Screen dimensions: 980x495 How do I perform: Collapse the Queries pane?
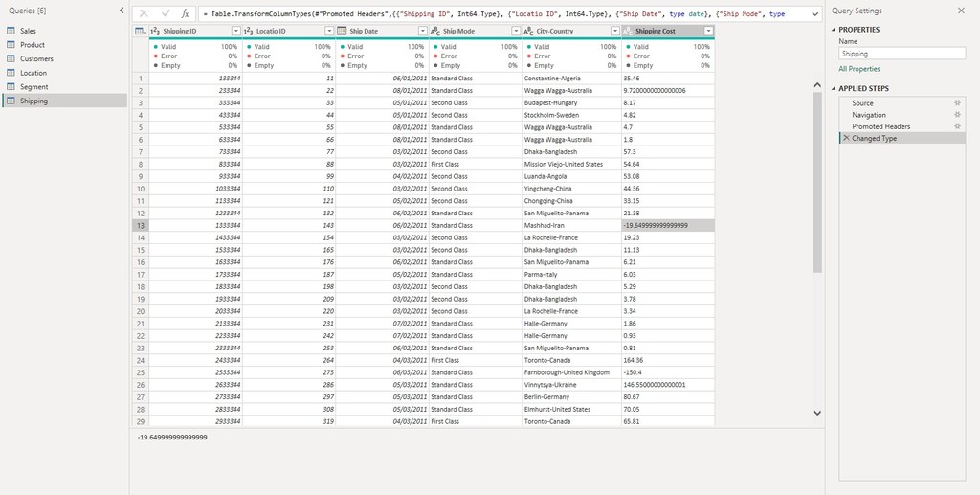122,11
